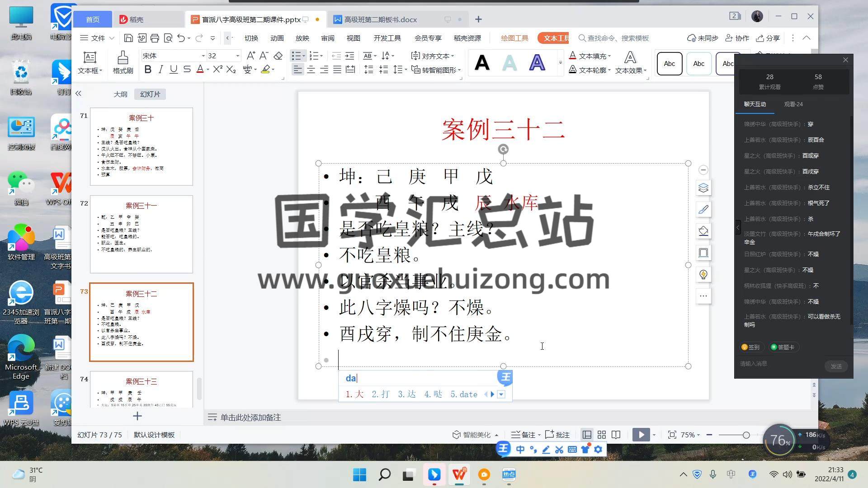Open the brush style floating tool
Viewport: 868px width, 488px height.
pos(703,210)
